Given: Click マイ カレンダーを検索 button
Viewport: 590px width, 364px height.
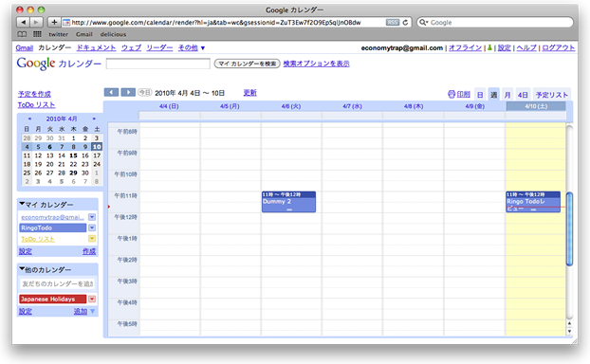Looking at the screenshot, I should [248, 64].
